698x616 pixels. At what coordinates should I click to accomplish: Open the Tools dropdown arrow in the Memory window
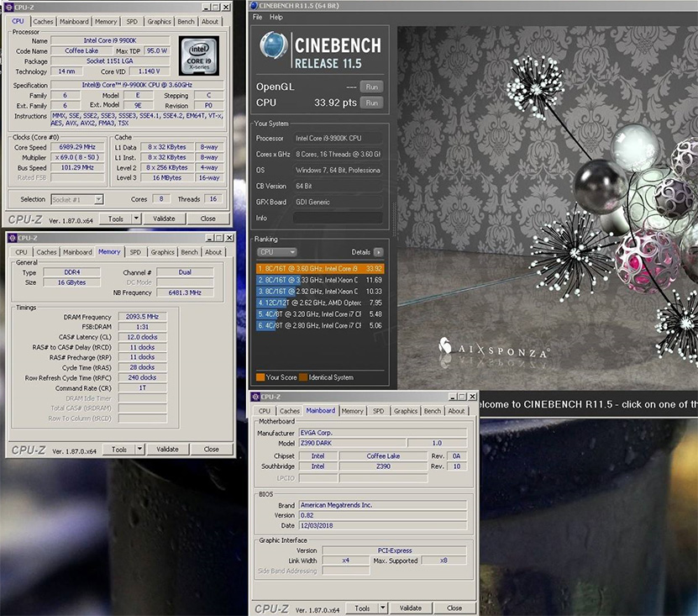point(139,449)
